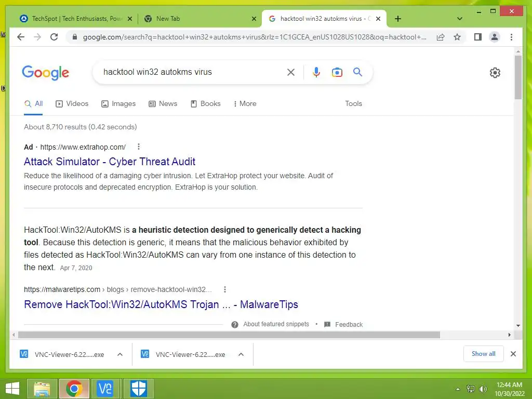Click the vertical scrollbar thumb

(518, 77)
